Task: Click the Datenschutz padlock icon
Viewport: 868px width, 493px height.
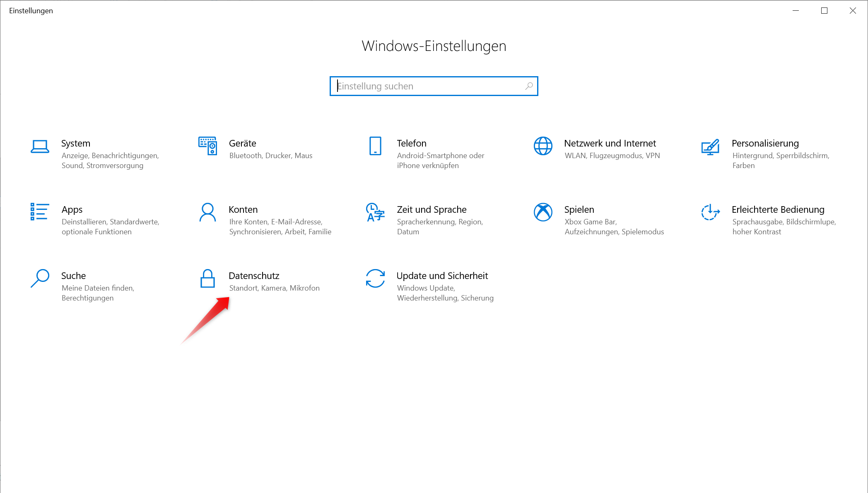Action: click(x=207, y=278)
